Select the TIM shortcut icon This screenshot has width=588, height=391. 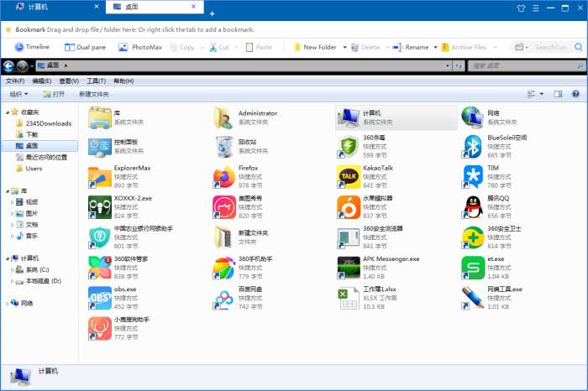pyautogui.click(x=473, y=177)
